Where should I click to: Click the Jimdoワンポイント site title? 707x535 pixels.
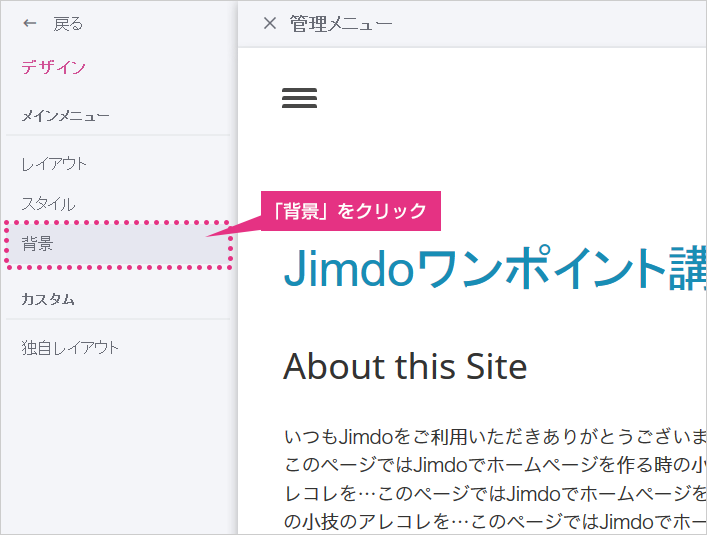[x=495, y=268]
